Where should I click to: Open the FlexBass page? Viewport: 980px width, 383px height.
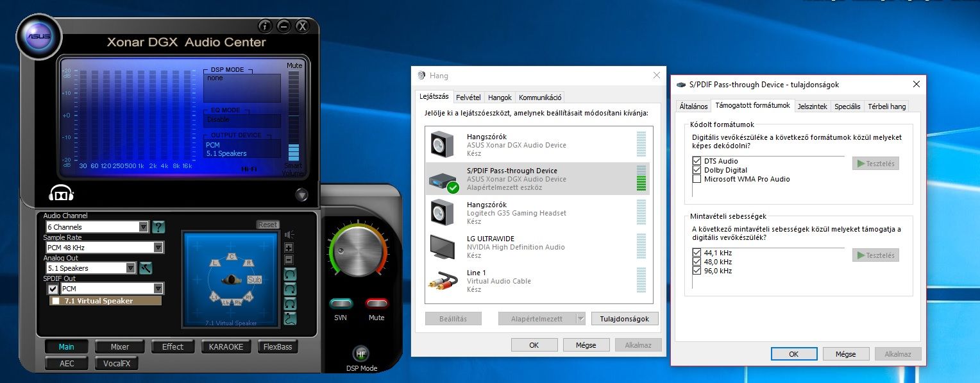click(278, 346)
